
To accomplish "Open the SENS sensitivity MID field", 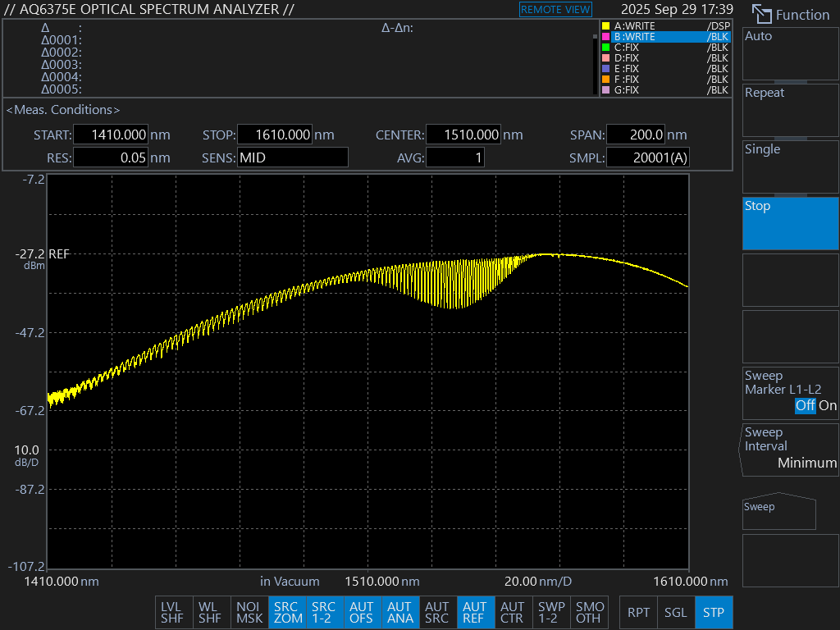I will coord(292,157).
